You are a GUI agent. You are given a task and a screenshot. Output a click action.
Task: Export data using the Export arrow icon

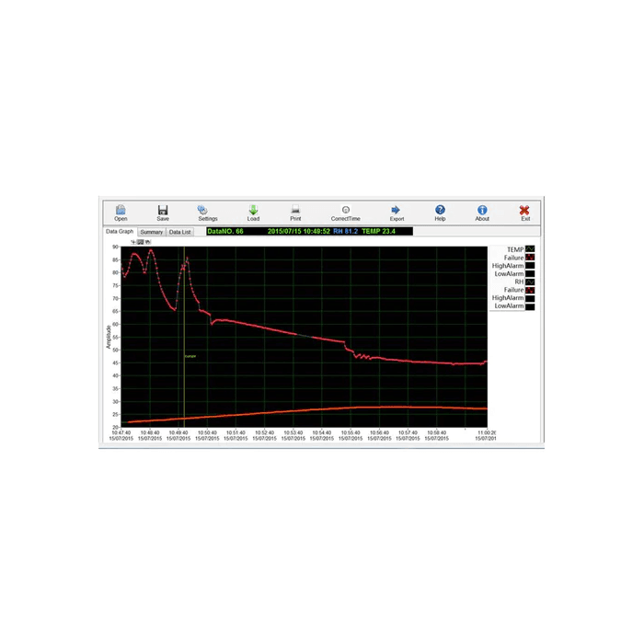397,211
